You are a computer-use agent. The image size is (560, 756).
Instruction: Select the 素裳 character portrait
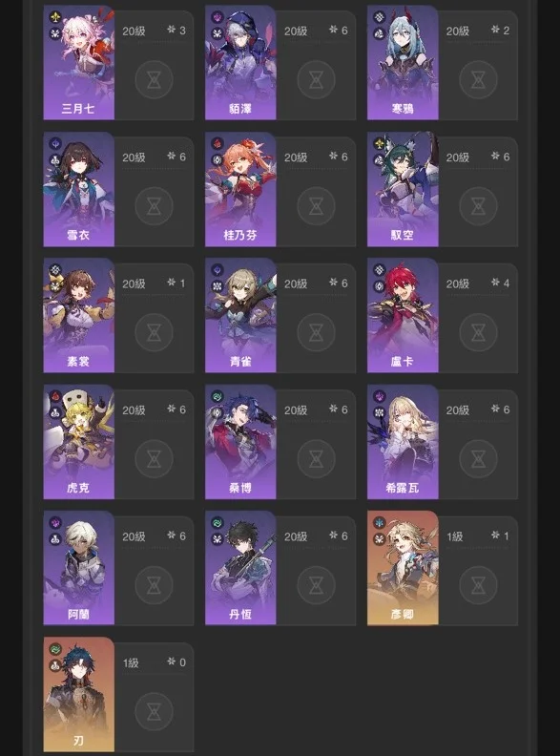[79, 315]
